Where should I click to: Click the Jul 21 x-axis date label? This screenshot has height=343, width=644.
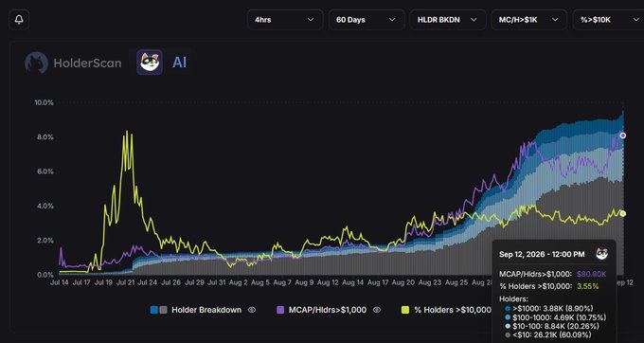click(x=126, y=282)
